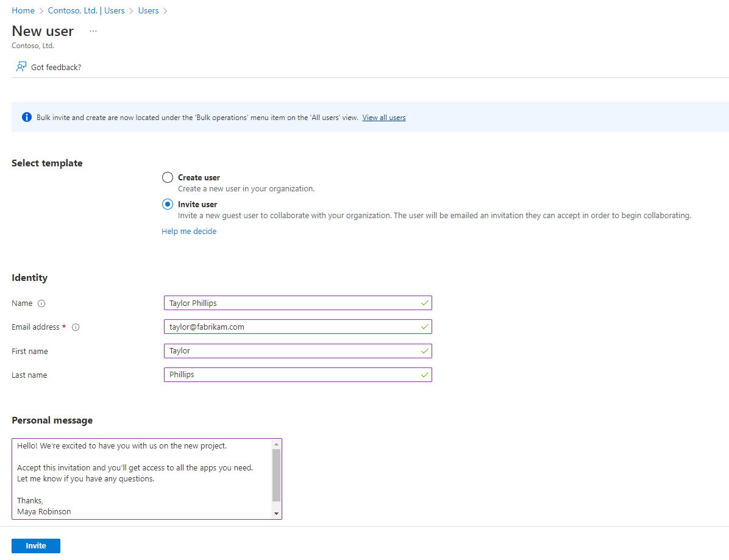Open the Got feedback icon
The width and height of the screenshot is (729, 560).
21,67
